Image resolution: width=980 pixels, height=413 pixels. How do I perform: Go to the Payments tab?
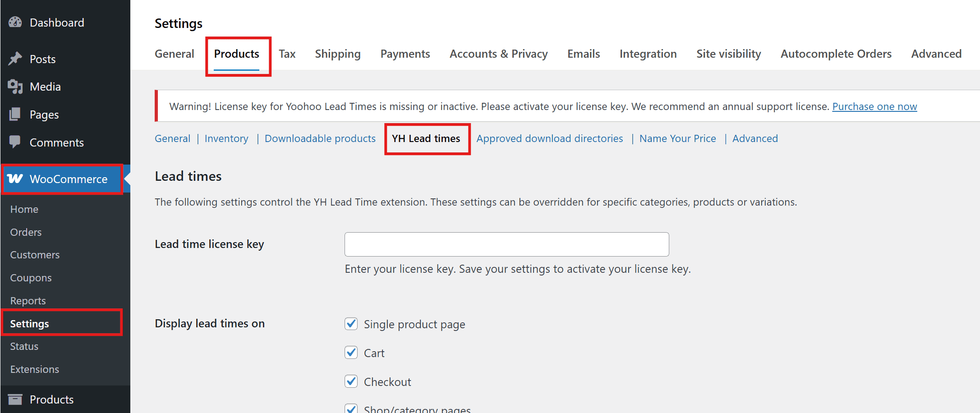(x=405, y=54)
